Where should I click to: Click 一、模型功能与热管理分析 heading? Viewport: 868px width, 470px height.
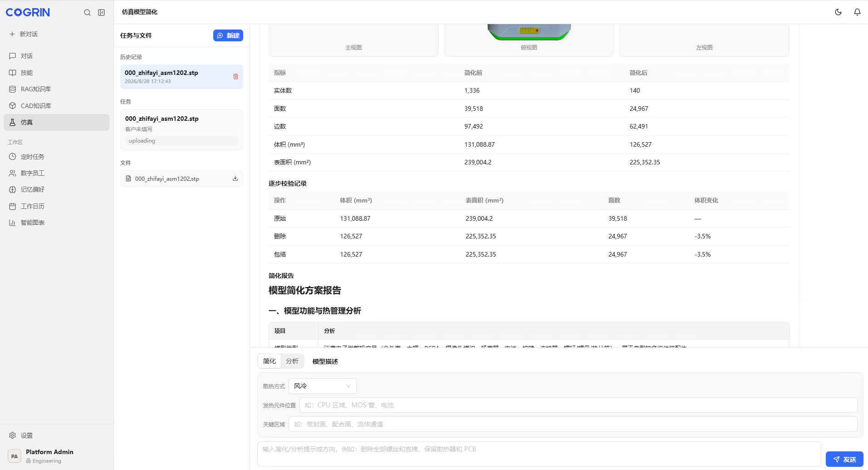click(x=315, y=311)
